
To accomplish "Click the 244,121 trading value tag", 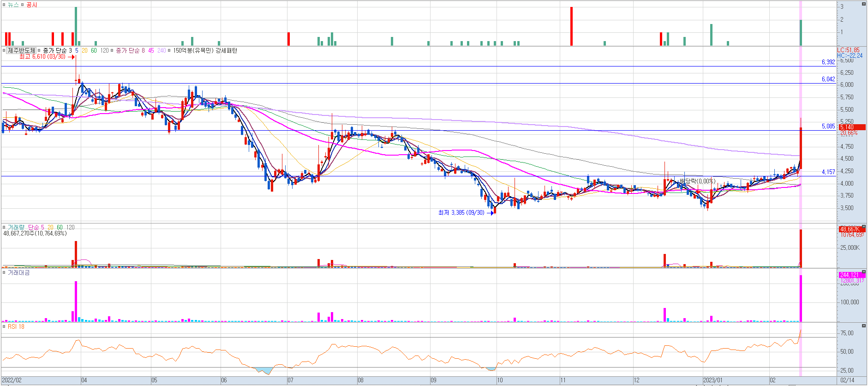I will [852, 275].
